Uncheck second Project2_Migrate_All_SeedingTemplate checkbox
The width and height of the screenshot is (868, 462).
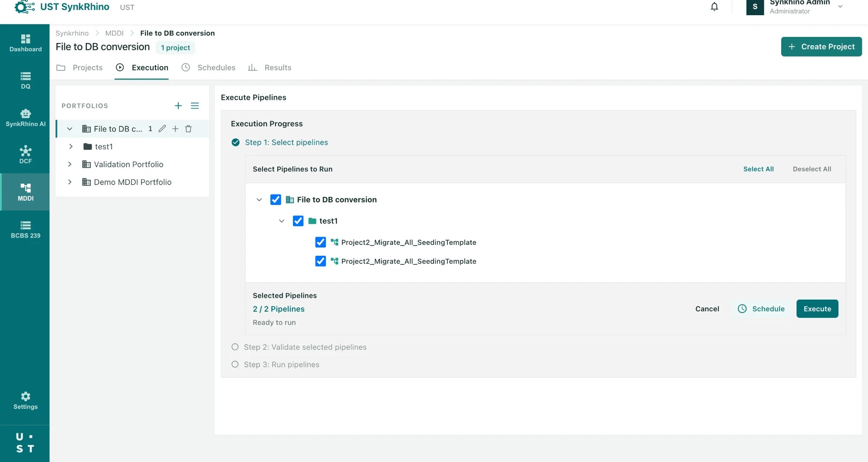click(x=321, y=261)
